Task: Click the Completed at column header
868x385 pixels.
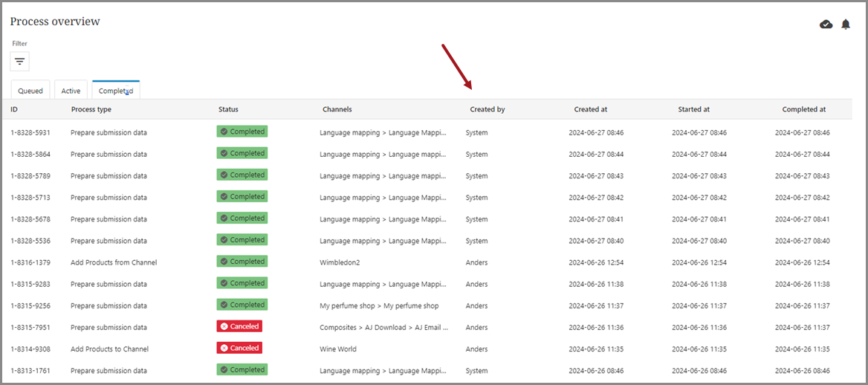Action: (x=803, y=109)
